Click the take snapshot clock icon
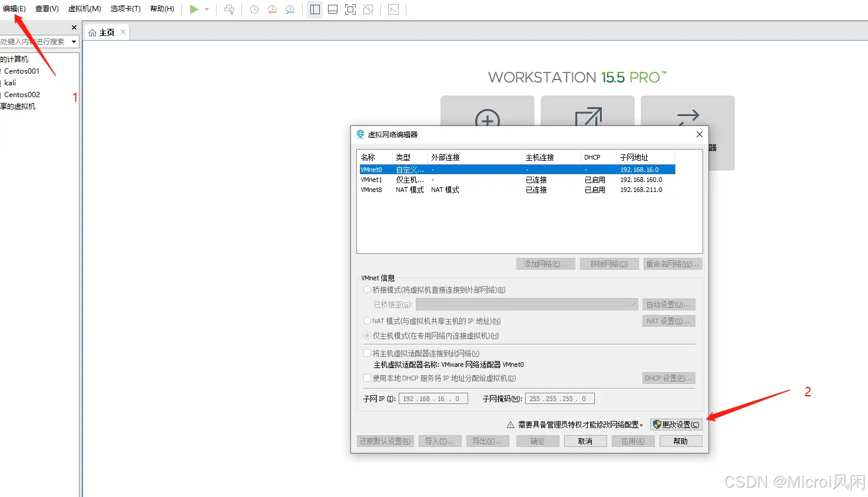The height and width of the screenshot is (497, 868). (254, 9)
